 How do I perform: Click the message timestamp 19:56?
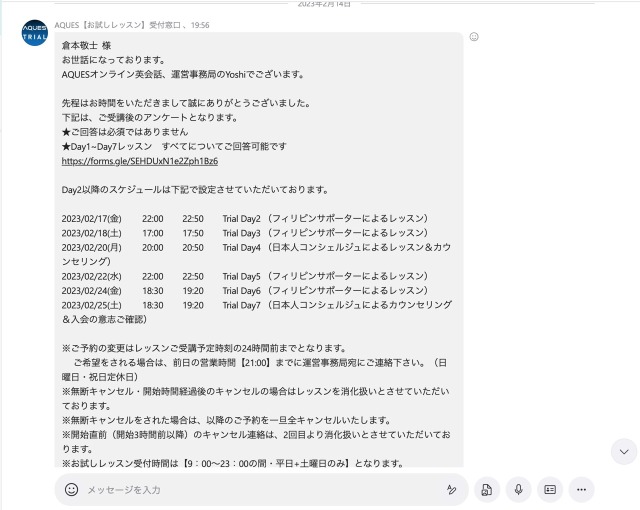click(200, 25)
